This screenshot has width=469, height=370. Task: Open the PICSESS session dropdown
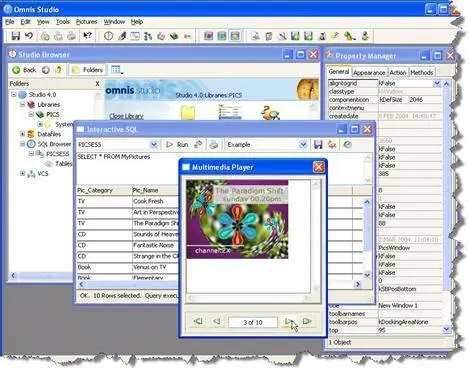153,145
